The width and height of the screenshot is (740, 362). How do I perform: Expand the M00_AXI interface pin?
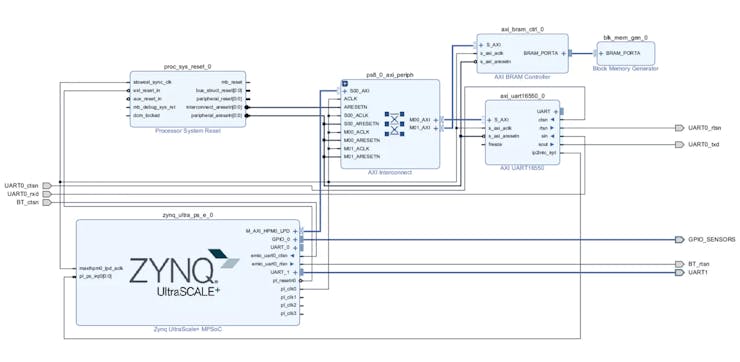pos(435,120)
